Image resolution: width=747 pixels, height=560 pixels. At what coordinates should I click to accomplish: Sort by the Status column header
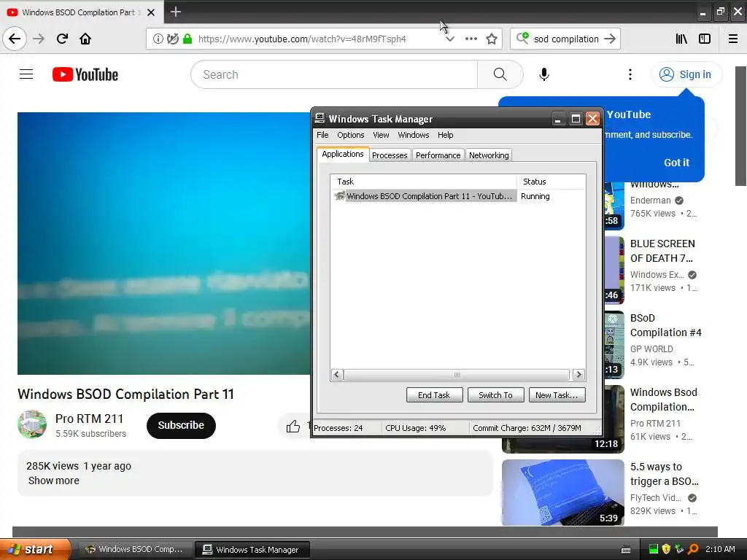pyautogui.click(x=551, y=182)
